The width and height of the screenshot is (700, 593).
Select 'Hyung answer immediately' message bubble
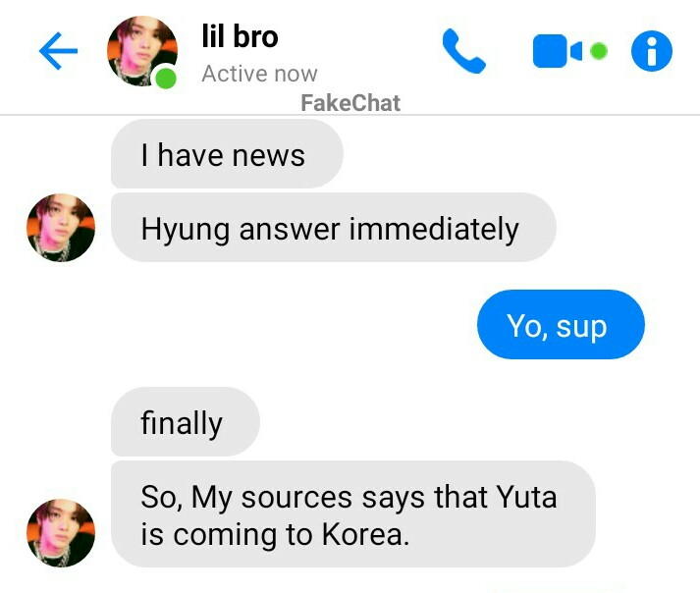coord(334,228)
